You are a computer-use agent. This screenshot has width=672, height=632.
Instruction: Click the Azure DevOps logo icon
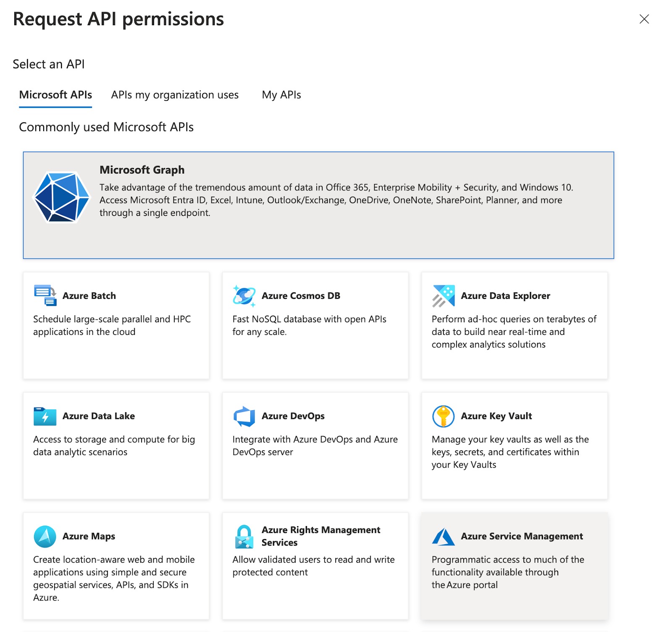point(244,416)
